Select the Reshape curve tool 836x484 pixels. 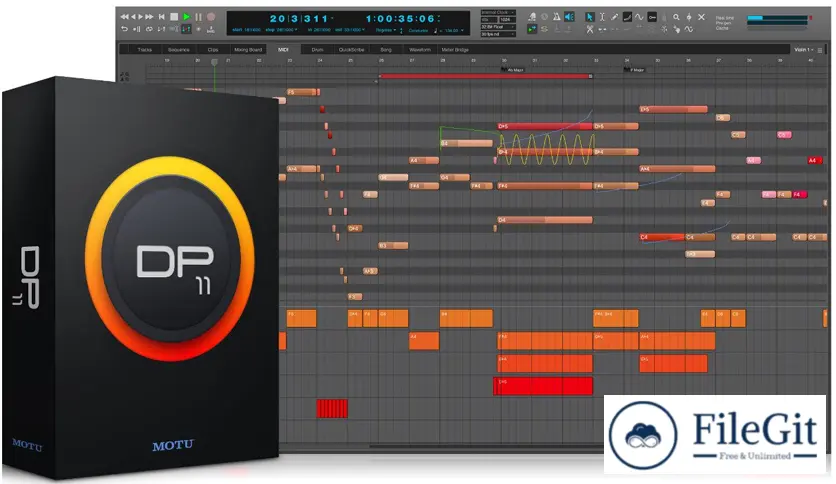[627, 17]
